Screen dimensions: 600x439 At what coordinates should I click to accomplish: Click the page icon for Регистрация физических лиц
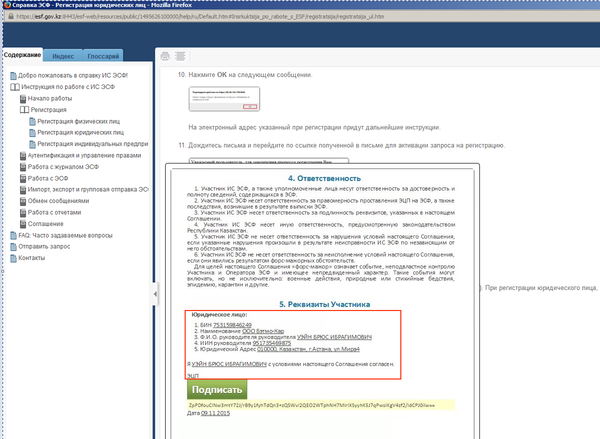pos(31,121)
